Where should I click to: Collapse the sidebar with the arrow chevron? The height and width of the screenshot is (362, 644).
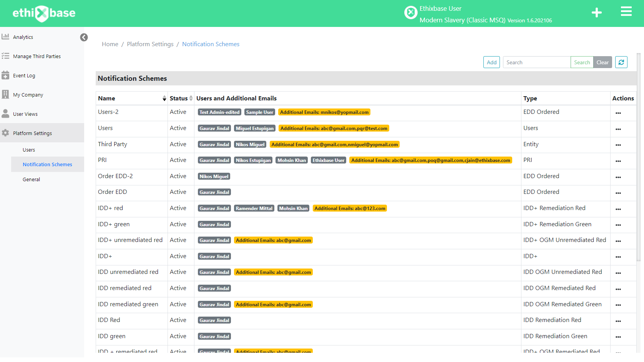coord(84,37)
